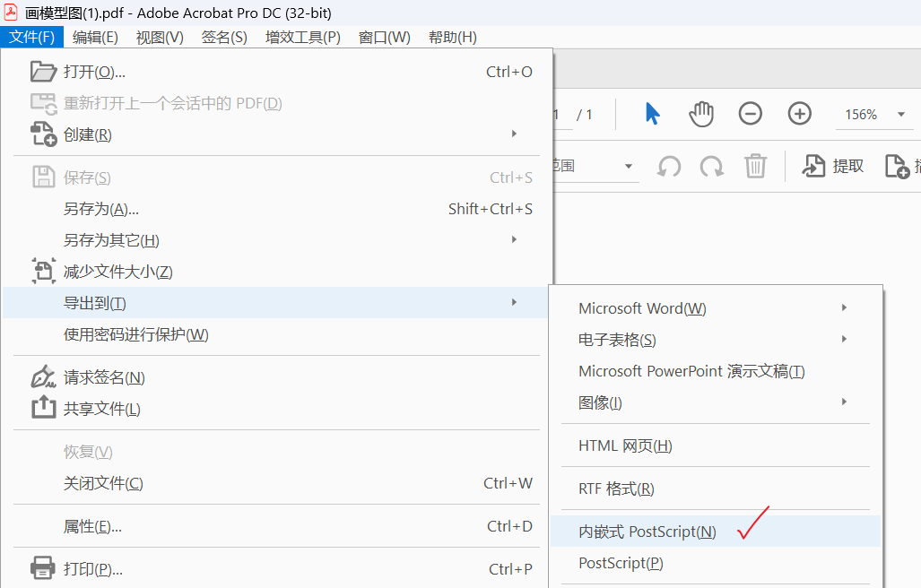Select the Hand tool in the toolbar
Image resolution: width=921 pixels, height=588 pixels.
[700, 114]
